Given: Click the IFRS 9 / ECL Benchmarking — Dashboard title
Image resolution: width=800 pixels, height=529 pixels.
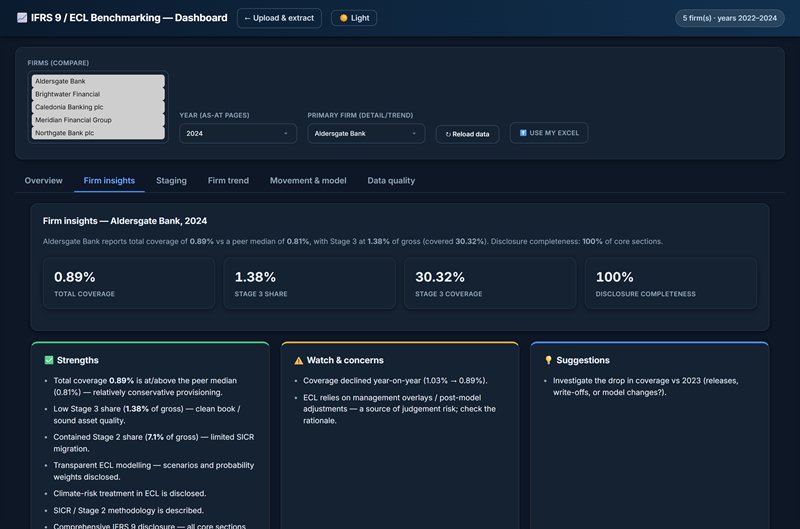Looking at the screenshot, I should [x=129, y=18].
